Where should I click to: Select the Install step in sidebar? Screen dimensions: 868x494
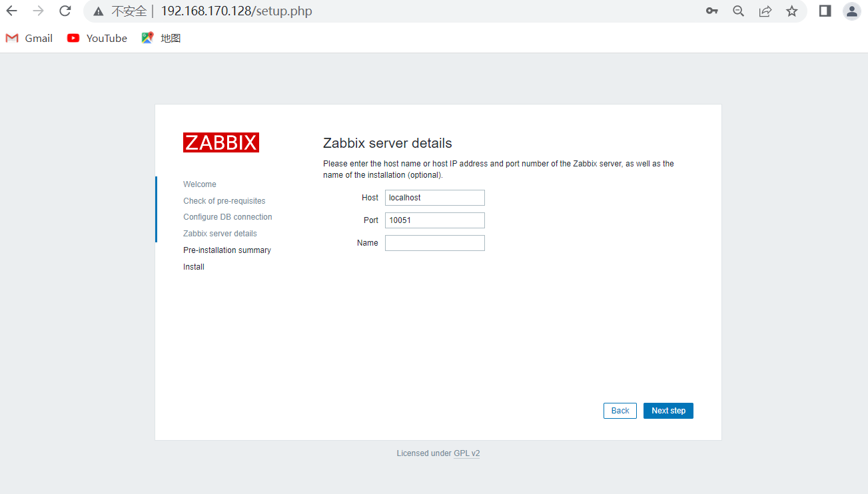pos(194,267)
